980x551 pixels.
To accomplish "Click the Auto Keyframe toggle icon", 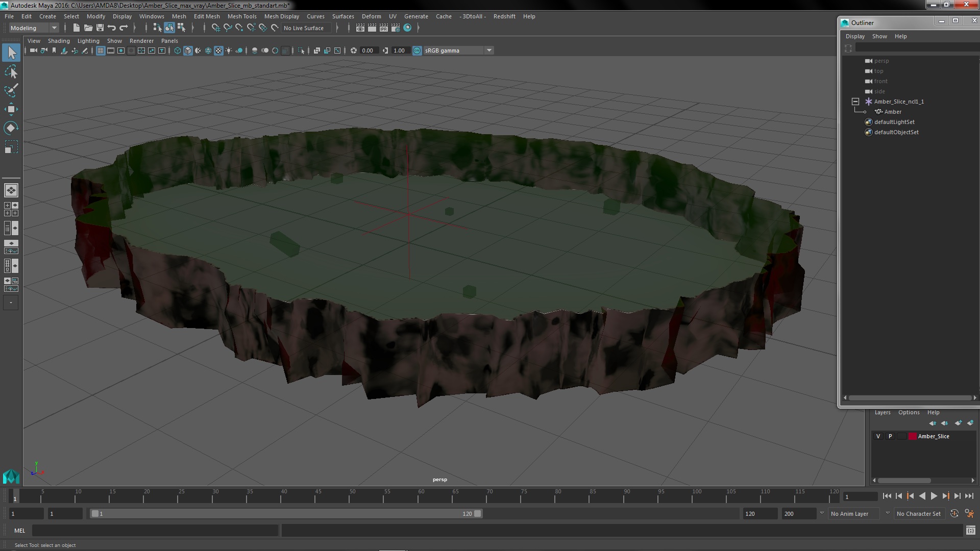I will pos(954,514).
